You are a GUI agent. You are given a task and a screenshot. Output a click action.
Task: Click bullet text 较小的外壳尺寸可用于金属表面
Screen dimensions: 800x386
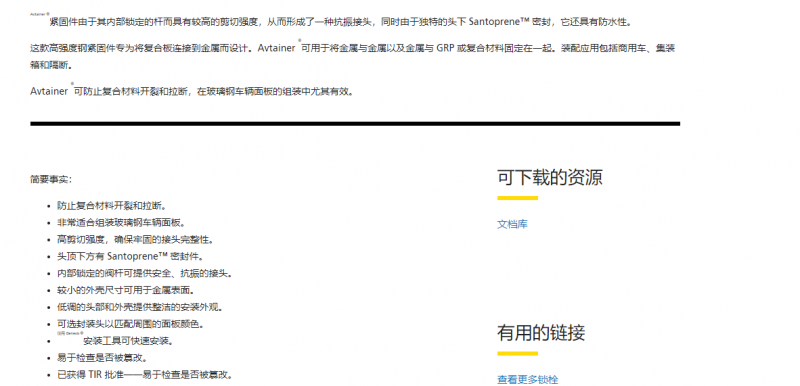(x=126, y=290)
